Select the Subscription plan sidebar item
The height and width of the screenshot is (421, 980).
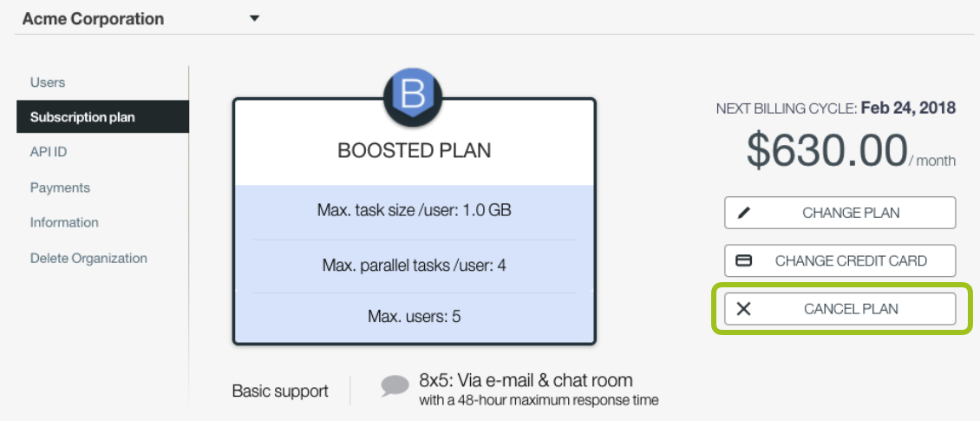tap(102, 117)
